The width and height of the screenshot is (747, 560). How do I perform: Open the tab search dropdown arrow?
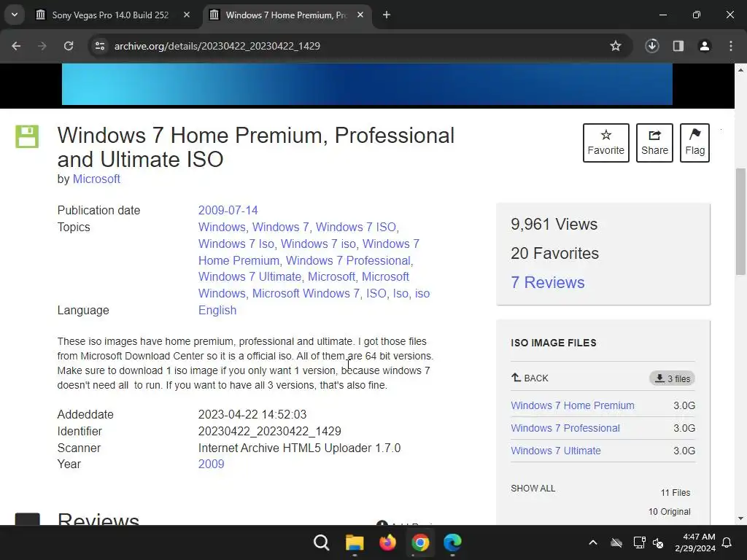point(15,15)
